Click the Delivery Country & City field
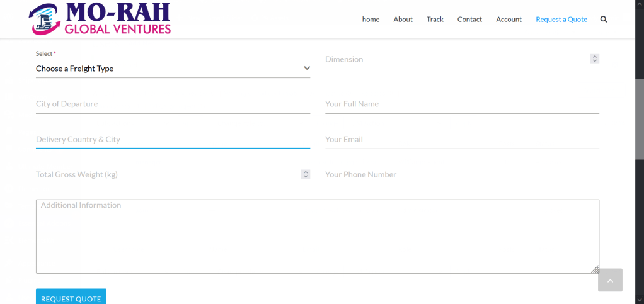 point(173,139)
